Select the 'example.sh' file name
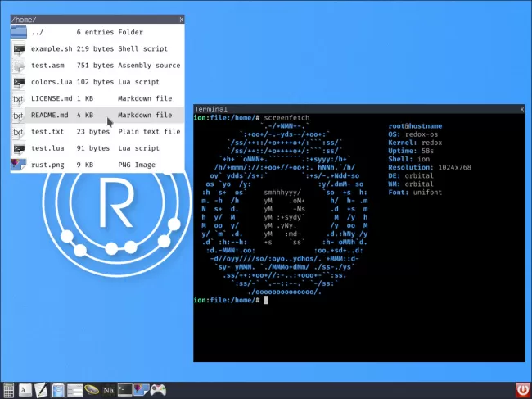The height and width of the screenshot is (399, 532). pyautogui.click(x=52, y=49)
